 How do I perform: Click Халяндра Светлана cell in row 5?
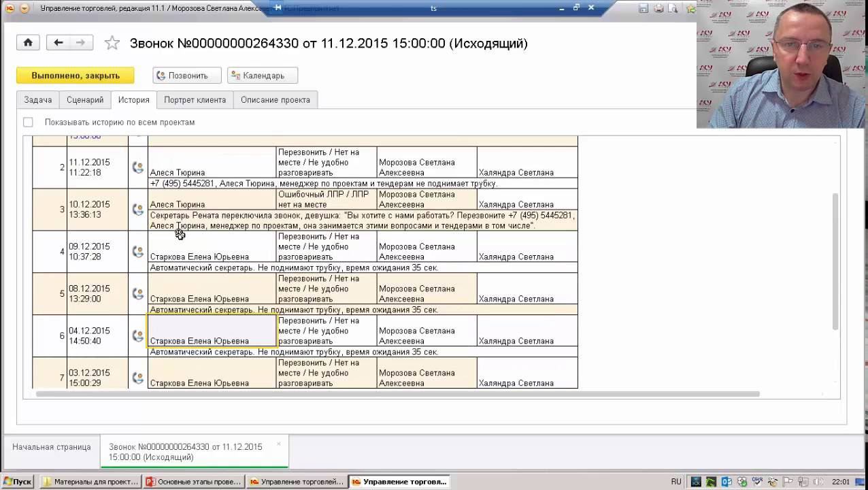[x=527, y=289]
